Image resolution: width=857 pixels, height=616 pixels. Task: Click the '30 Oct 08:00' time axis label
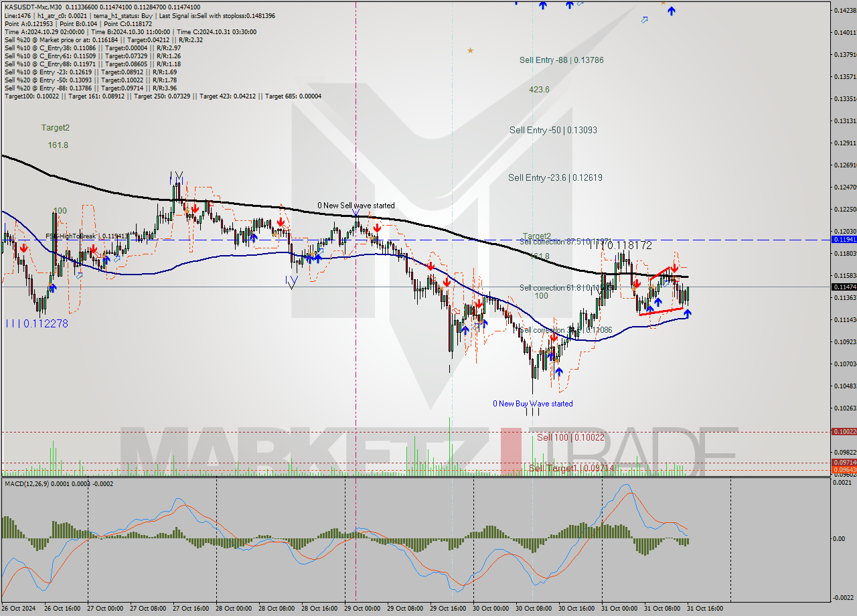534,609
